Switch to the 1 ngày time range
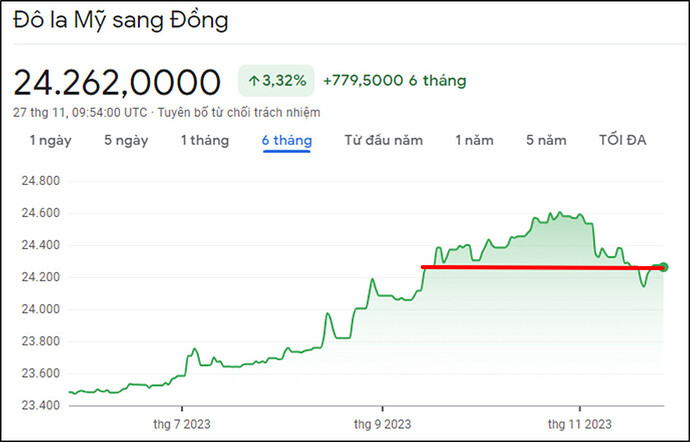This screenshot has width=690, height=442. coord(50,140)
